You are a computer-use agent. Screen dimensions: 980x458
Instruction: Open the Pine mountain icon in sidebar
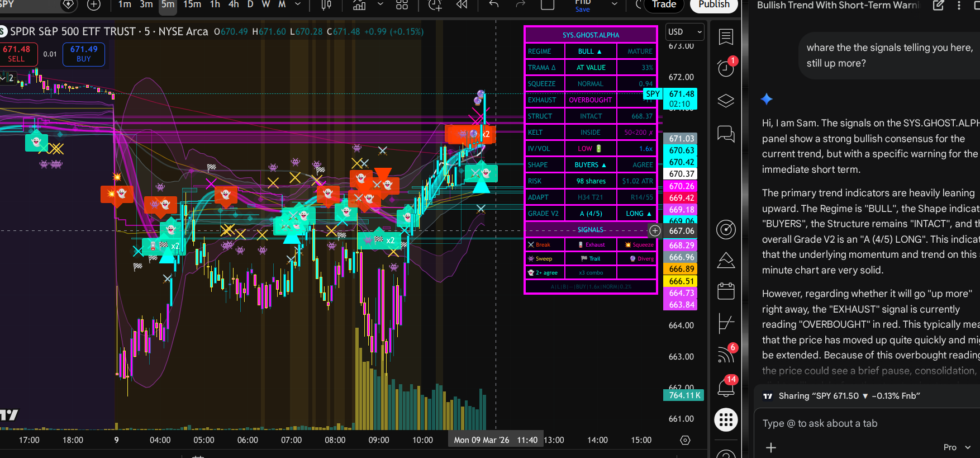pyautogui.click(x=726, y=260)
